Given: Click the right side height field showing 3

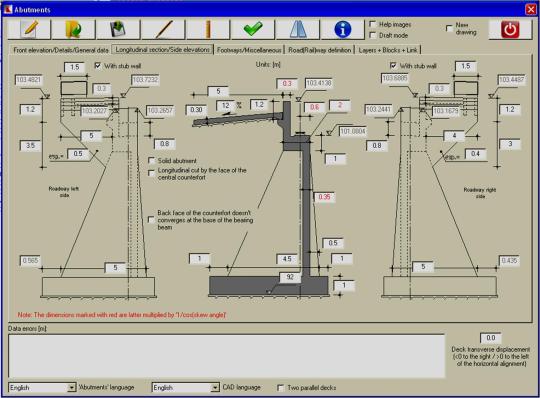Looking at the screenshot, I should click(x=510, y=144).
